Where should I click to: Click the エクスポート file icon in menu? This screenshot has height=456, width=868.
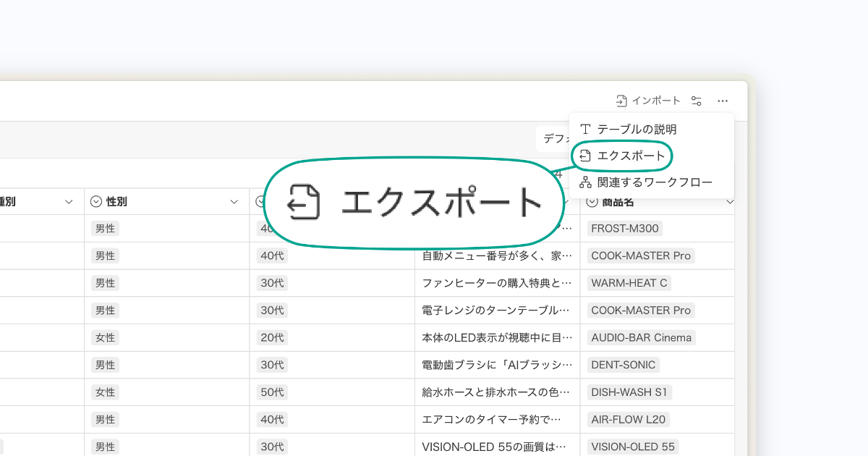pos(586,156)
